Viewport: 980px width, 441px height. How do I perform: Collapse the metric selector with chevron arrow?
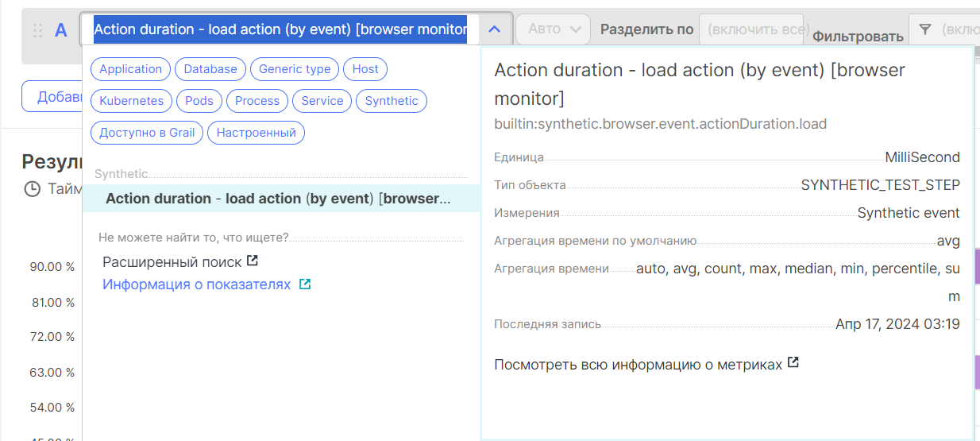coord(494,29)
